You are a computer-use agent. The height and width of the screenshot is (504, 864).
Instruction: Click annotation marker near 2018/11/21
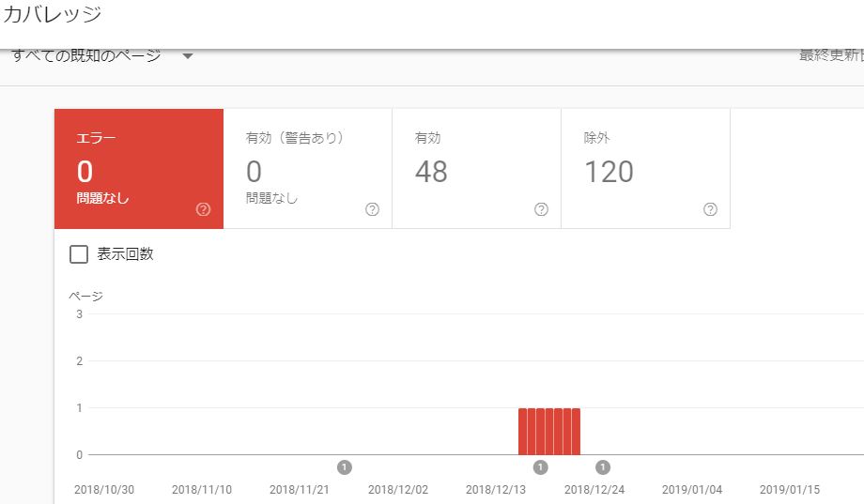pyautogui.click(x=345, y=467)
